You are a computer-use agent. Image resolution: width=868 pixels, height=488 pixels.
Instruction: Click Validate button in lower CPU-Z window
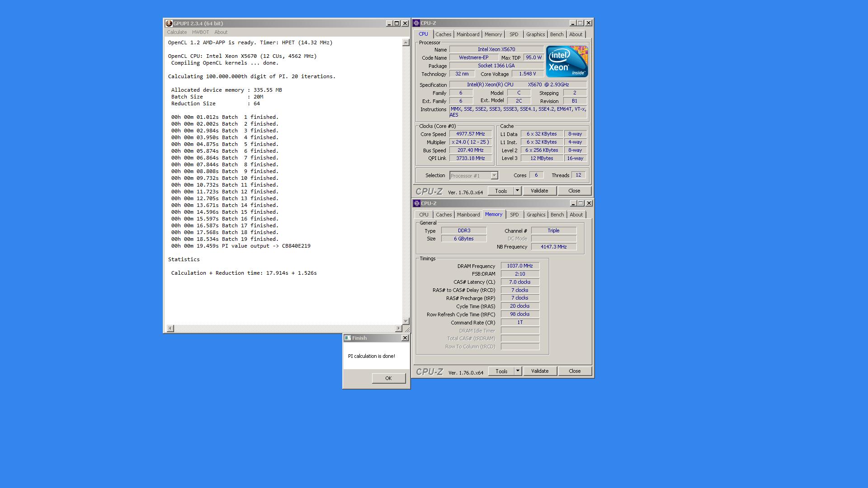point(540,371)
